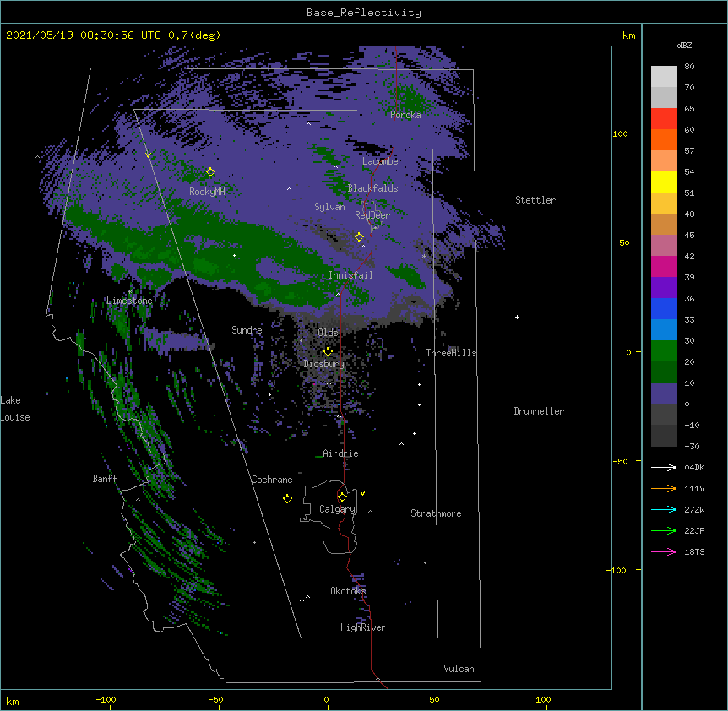The image size is (728, 711).
Task: Click the white asterisk marker above Limestone
Action: [x=130, y=292]
